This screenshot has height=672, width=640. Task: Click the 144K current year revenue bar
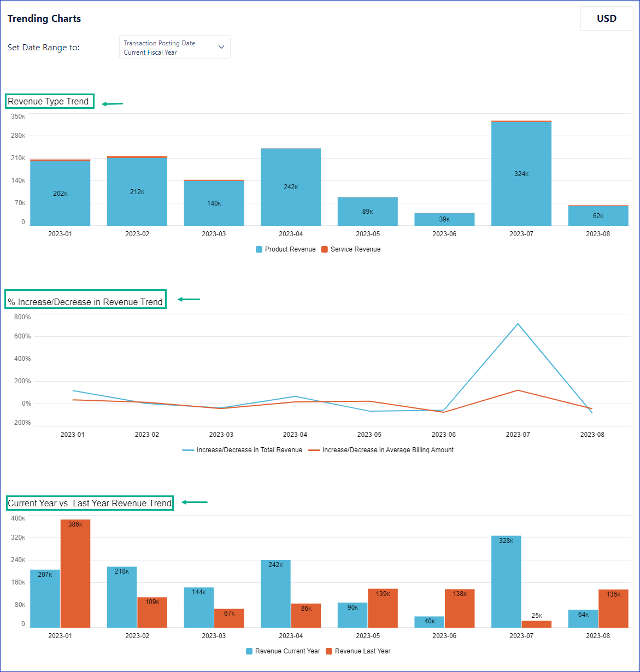click(199, 607)
